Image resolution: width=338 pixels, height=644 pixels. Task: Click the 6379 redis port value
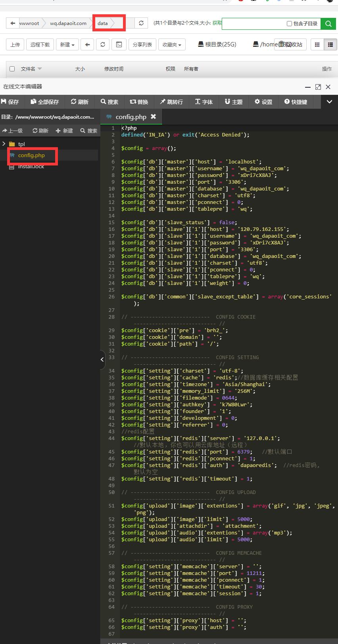click(244, 452)
